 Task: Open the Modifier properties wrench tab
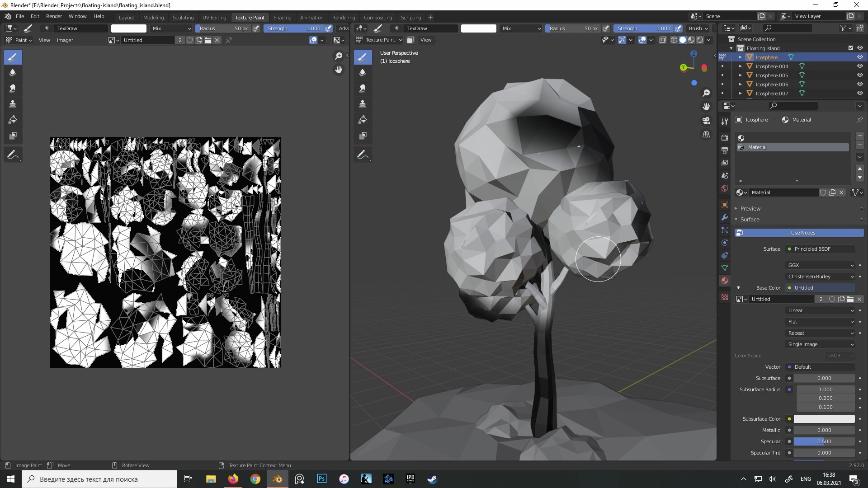pyautogui.click(x=725, y=217)
